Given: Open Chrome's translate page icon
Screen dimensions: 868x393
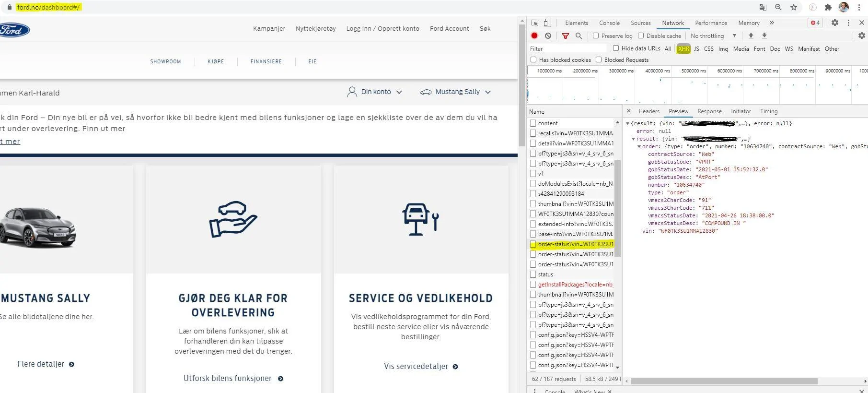Looking at the screenshot, I should coord(763,7).
